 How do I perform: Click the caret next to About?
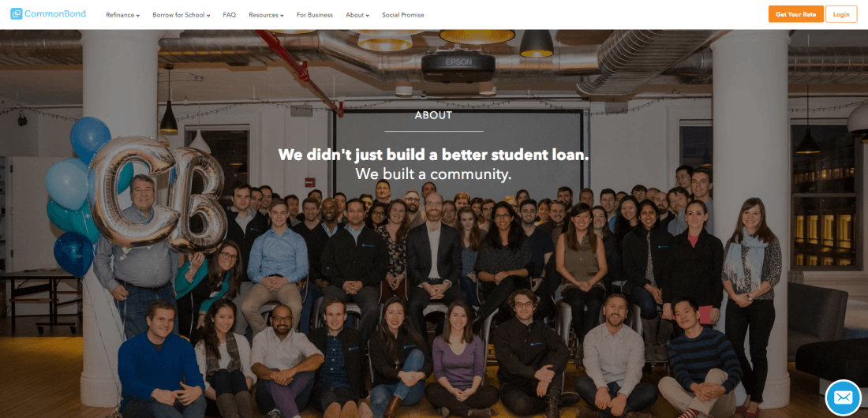[367, 16]
